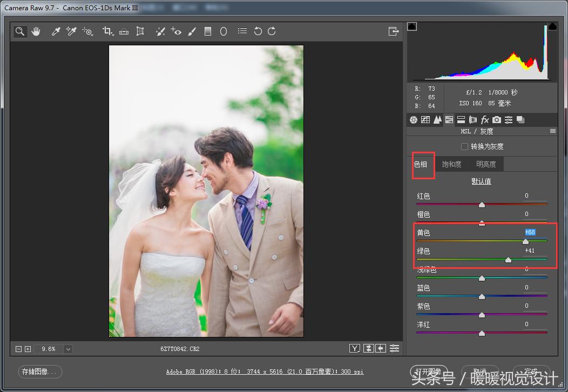The image size is (568, 392).
Task: Open the Tone Curve panel icon
Action: point(425,120)
